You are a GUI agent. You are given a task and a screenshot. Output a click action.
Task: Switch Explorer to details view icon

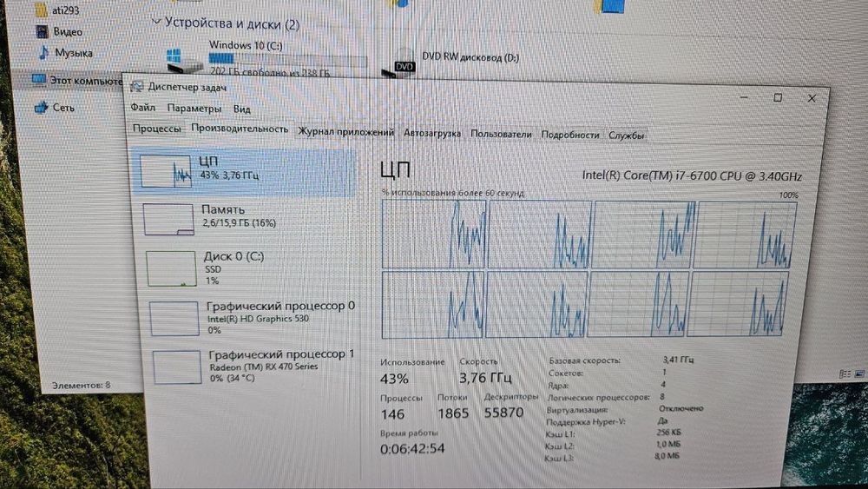click(845, 373)
